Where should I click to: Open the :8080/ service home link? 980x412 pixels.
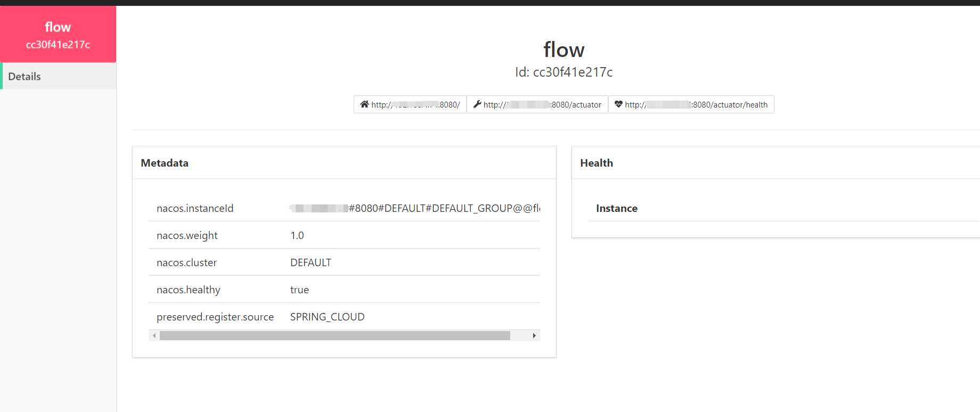(x=410, y=104)
